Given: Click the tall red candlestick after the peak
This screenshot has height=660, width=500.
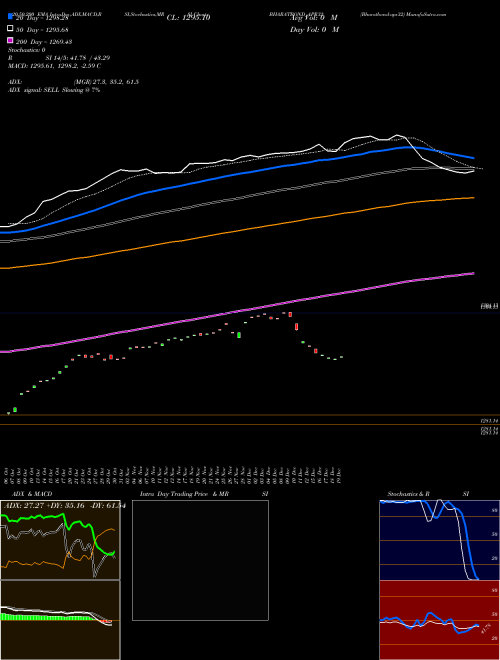Looking at the screenshot, I should coord(297,327).
